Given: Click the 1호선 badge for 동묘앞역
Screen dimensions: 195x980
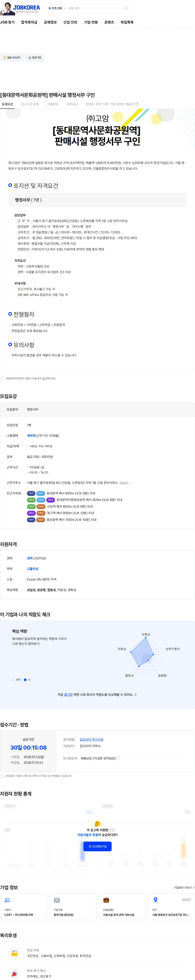Looking at the screenshot, I should [x=31, y=520].
